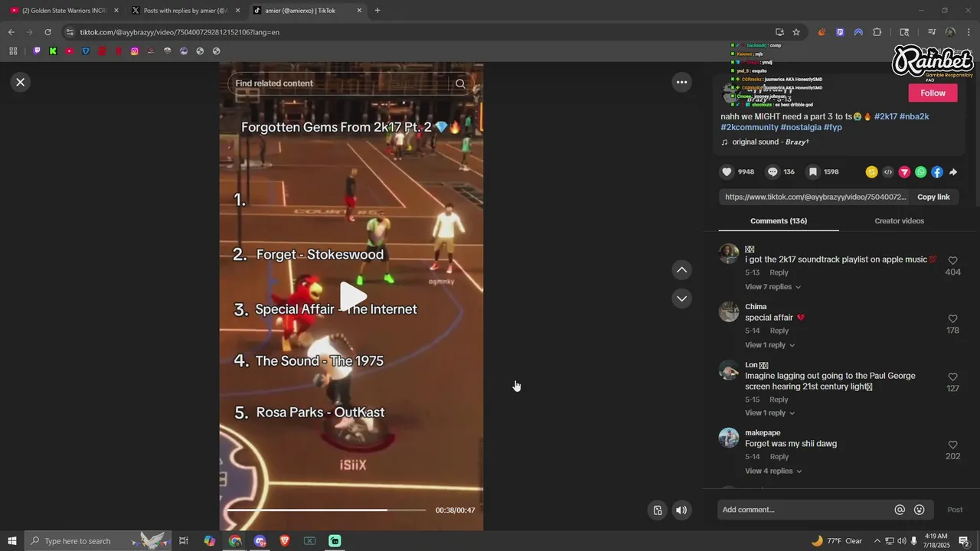
Task: Share video to Facebook
Action: point(936,172)
